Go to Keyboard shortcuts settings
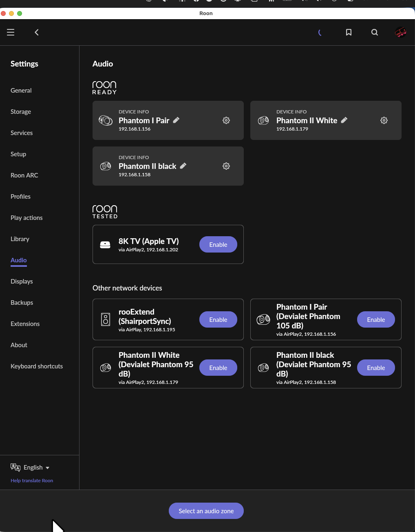The image size is (415, 532). (37, 366)
